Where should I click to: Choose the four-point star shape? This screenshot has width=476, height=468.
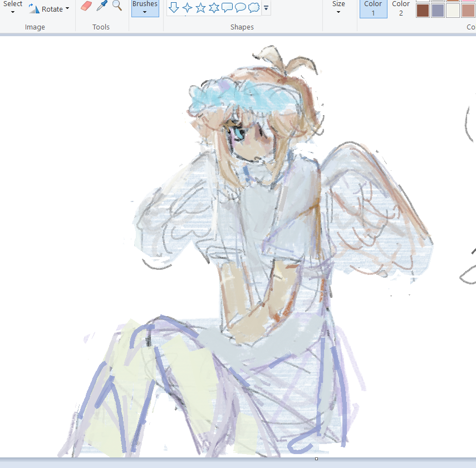click(x=187, y=8)
